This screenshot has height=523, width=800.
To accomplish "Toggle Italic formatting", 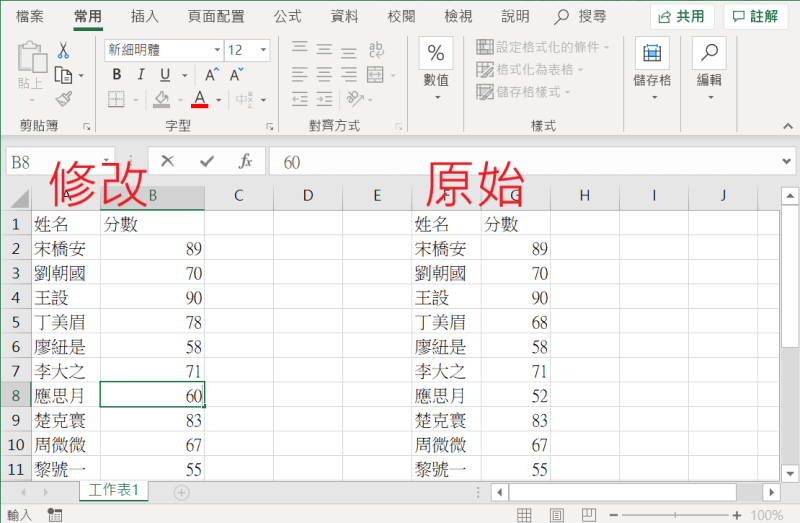I will [141, 74].
